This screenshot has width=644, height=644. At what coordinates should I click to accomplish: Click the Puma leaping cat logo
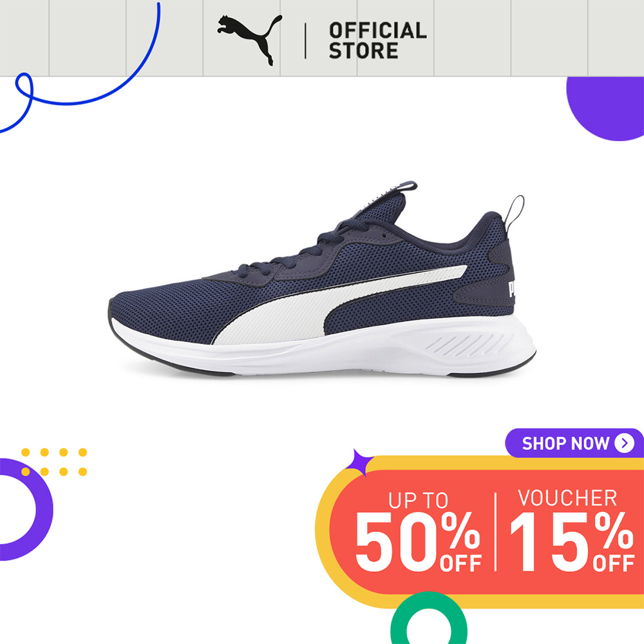[250, 40]
